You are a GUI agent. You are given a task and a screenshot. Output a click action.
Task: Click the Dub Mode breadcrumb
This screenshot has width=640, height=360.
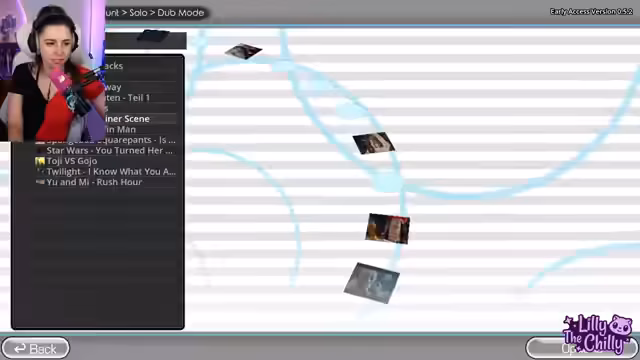point(181,13)
